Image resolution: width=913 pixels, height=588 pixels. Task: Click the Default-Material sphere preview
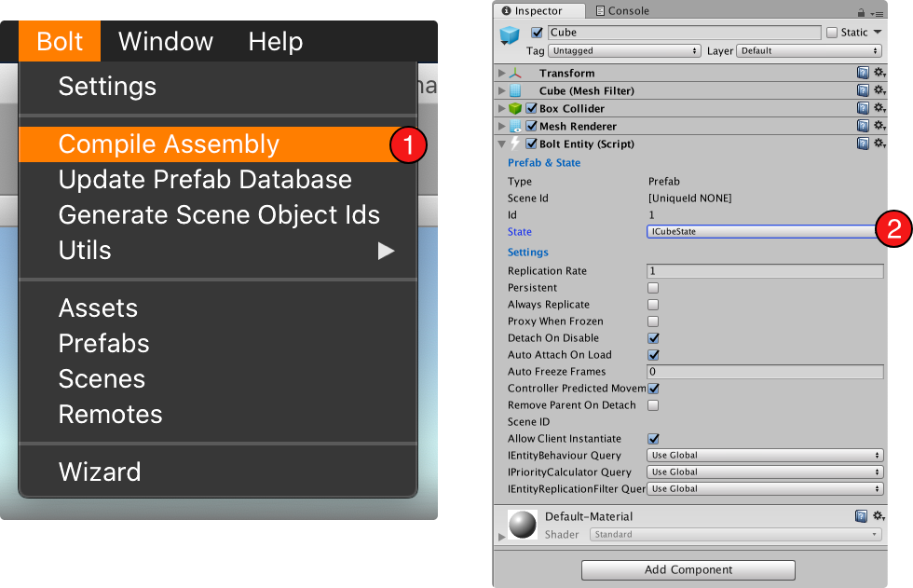tap(523, 525)
